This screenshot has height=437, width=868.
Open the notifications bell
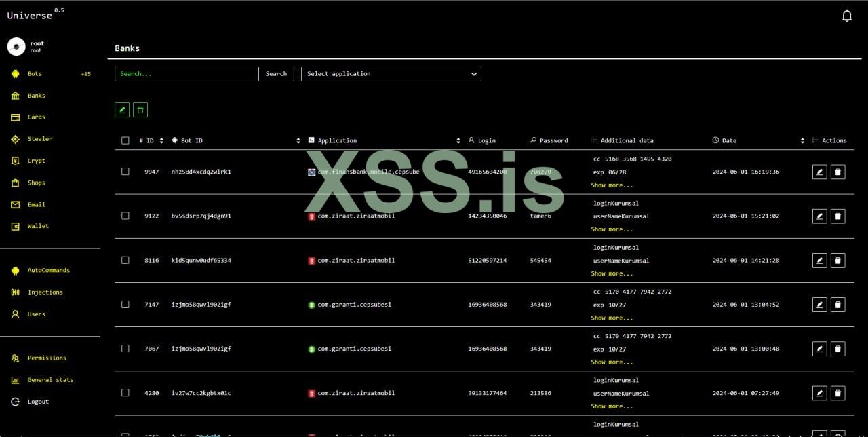pos(846,16)
